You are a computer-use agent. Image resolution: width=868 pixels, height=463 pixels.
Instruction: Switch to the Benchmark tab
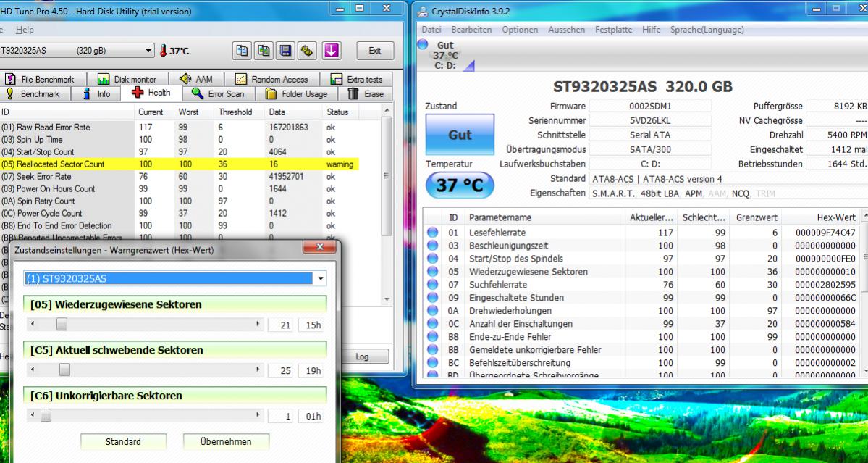35,93
